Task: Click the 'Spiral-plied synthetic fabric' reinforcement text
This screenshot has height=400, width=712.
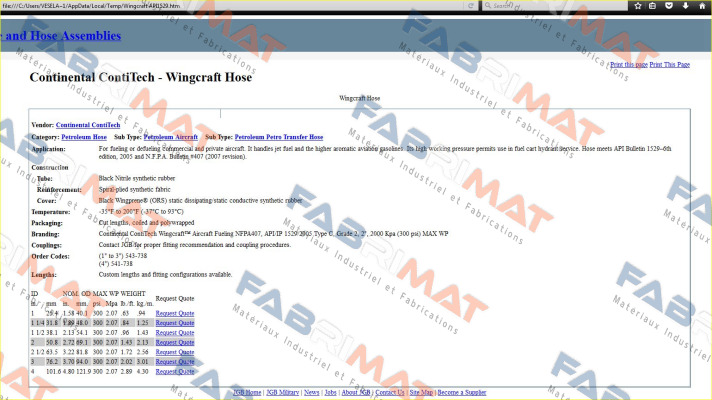Action: (134, 190)
